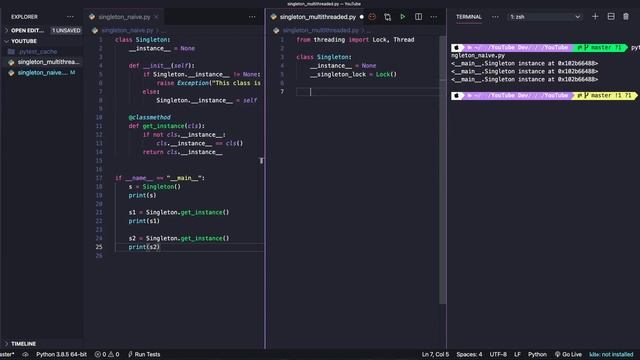Close the singleton_naive.py tab
Image resolution: width=640 pixels, height=360 pixels.
tap(156, 17)
